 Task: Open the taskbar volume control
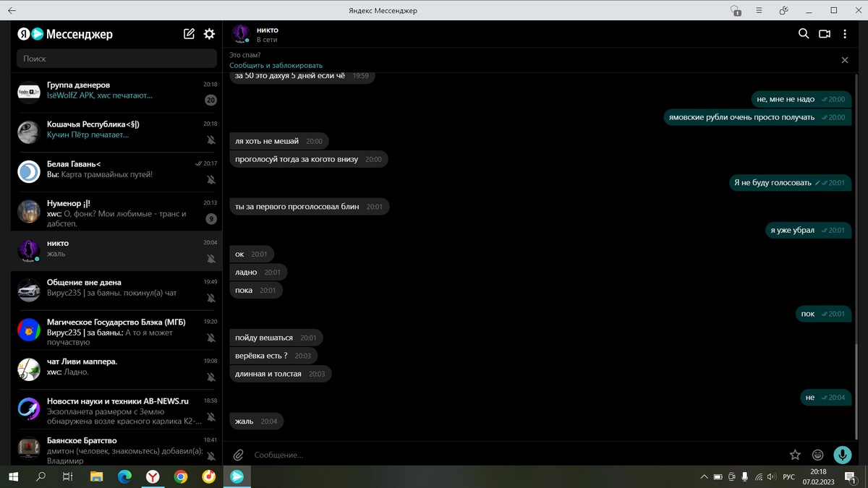coord(771,477)
